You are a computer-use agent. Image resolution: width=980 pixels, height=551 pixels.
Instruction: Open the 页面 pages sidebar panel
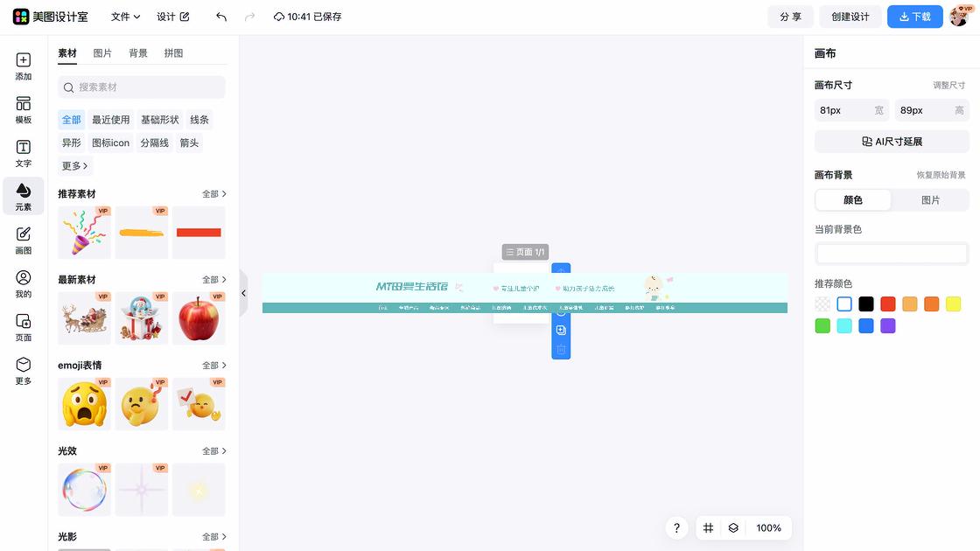pyautogui.click(x=23, y=327)
